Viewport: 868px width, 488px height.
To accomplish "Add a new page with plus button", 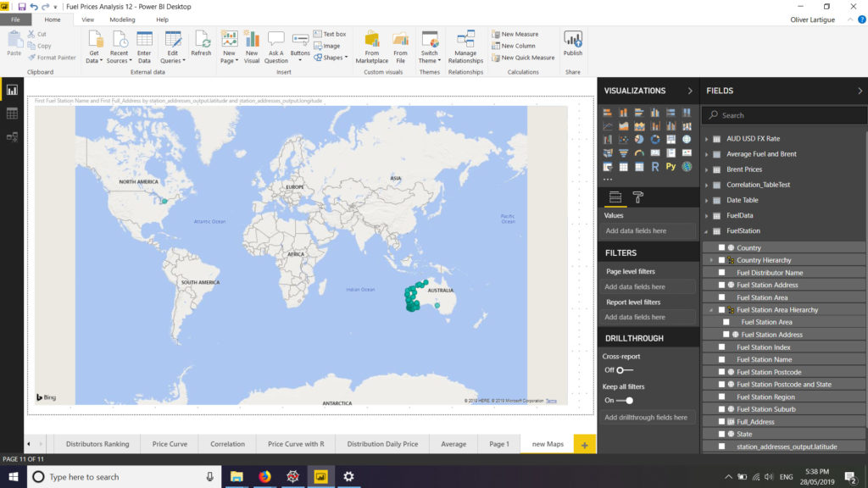I will 584,445.
